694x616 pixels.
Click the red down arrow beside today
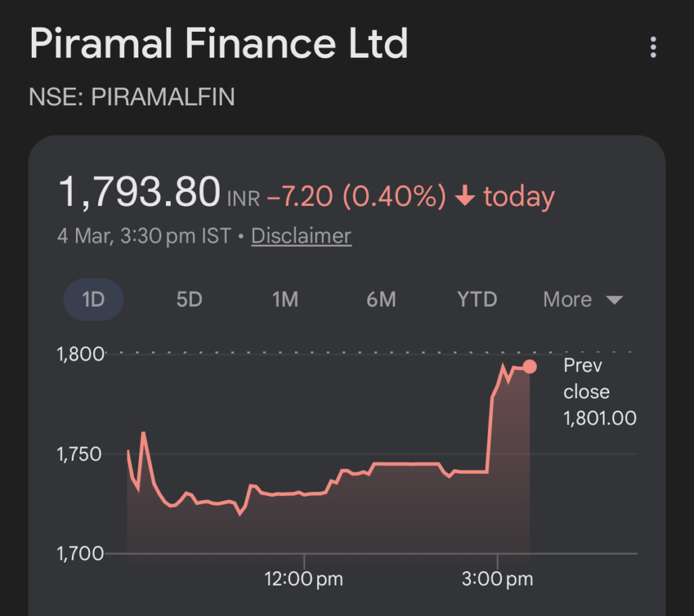click(x=464, y=197)
